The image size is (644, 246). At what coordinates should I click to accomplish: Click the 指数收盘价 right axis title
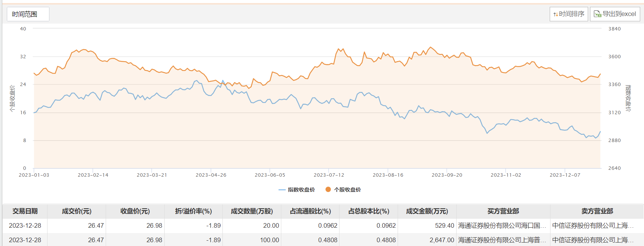tap(628, 98)
